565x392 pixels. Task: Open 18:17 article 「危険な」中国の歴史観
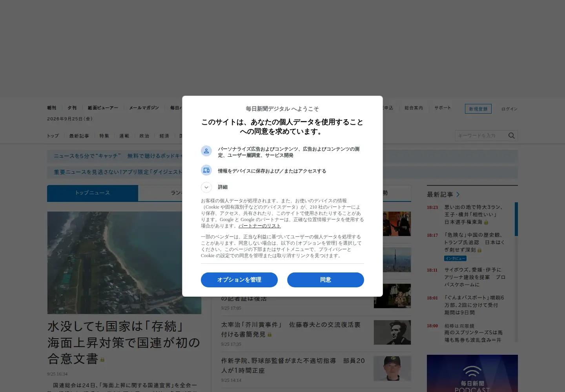474,242
